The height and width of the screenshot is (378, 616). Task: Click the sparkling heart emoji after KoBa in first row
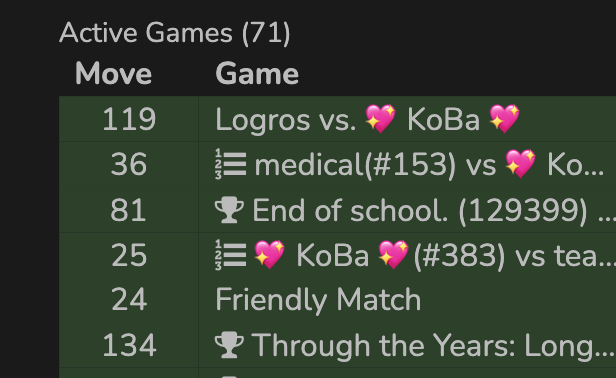coord(504,119)
